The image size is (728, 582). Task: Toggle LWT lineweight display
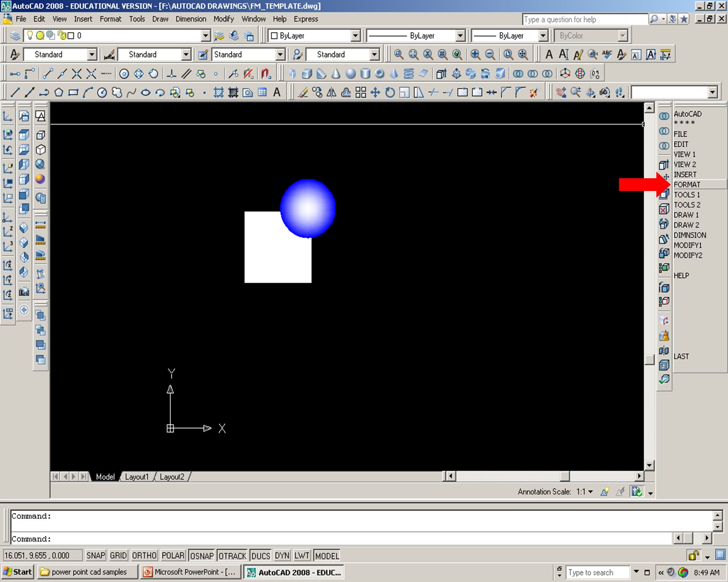click(x=302, y=556)
